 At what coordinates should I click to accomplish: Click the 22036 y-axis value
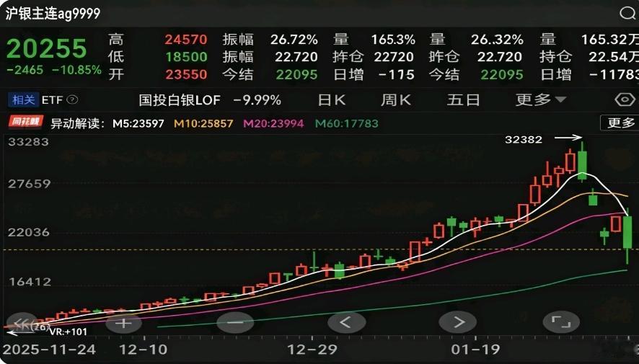coord(29,232)
